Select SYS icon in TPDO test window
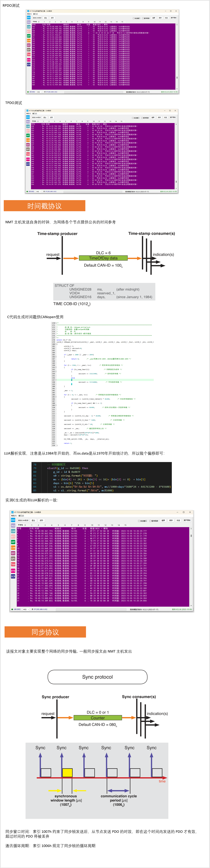 point(28,159)
